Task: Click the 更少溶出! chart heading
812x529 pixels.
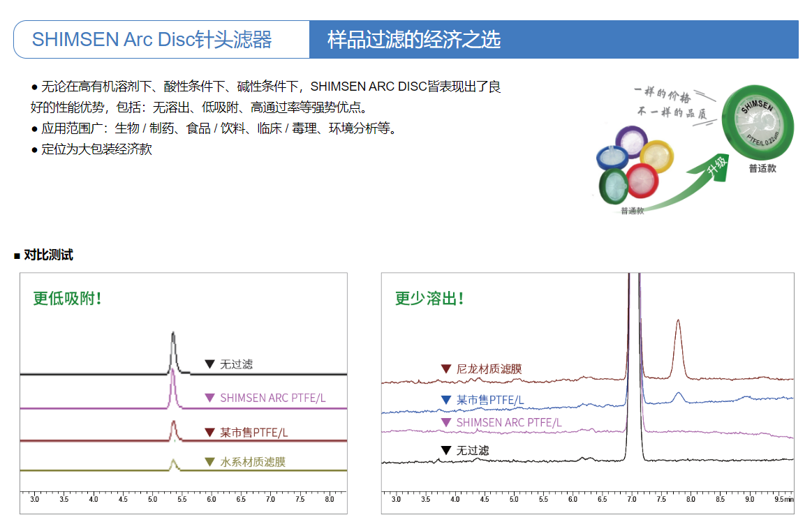Action: click(429, 299)
